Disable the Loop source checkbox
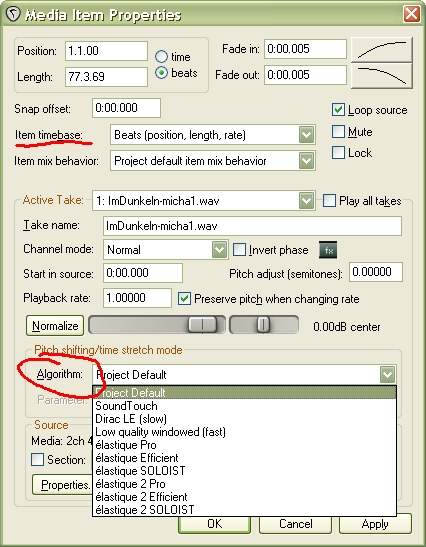This screenshot has width=426, height=547. pos(338,110)
